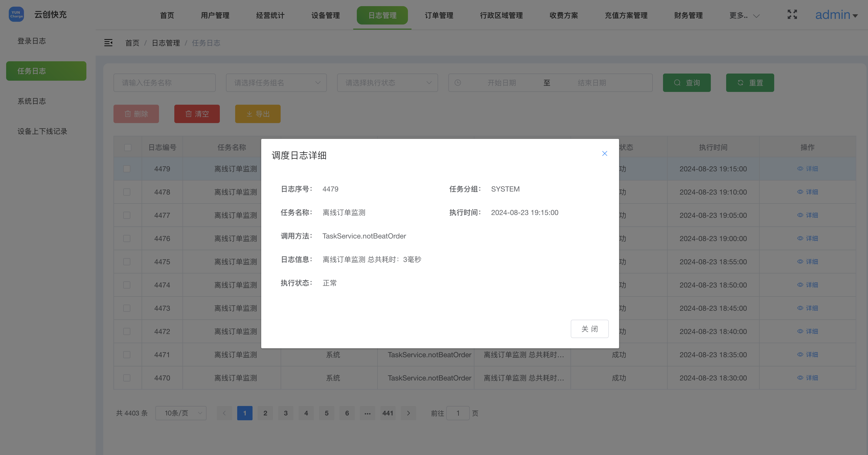Click the green 查询 search button
The image size is (868, 455).
pos(687,83)
